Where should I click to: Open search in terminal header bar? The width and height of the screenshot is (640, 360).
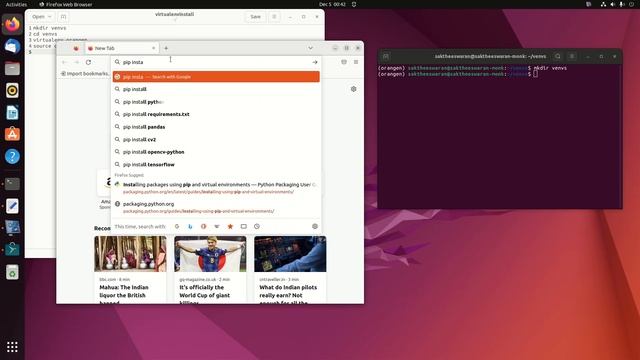(x=558, y=56)
